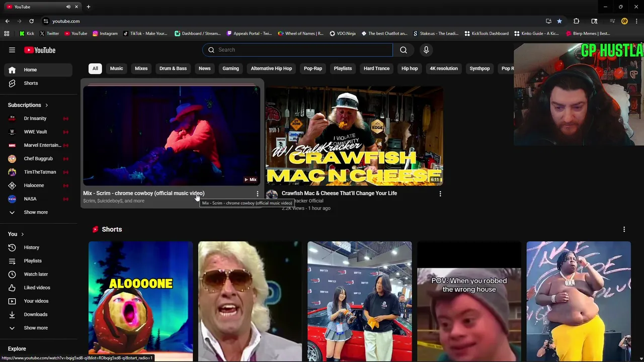Open a new browser tab
644x362 pixels.
click(x=89, y=7)
